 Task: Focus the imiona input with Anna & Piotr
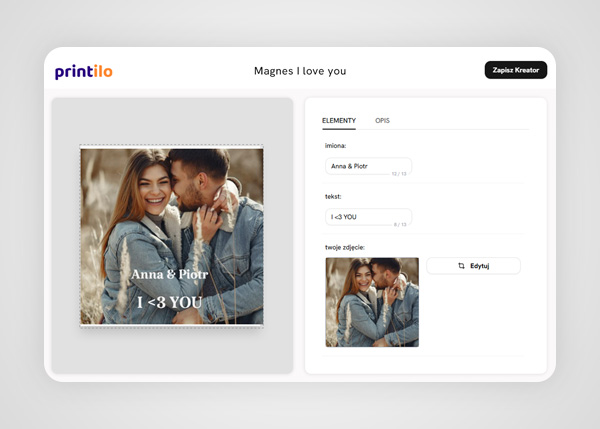click(x=368, y=166)
